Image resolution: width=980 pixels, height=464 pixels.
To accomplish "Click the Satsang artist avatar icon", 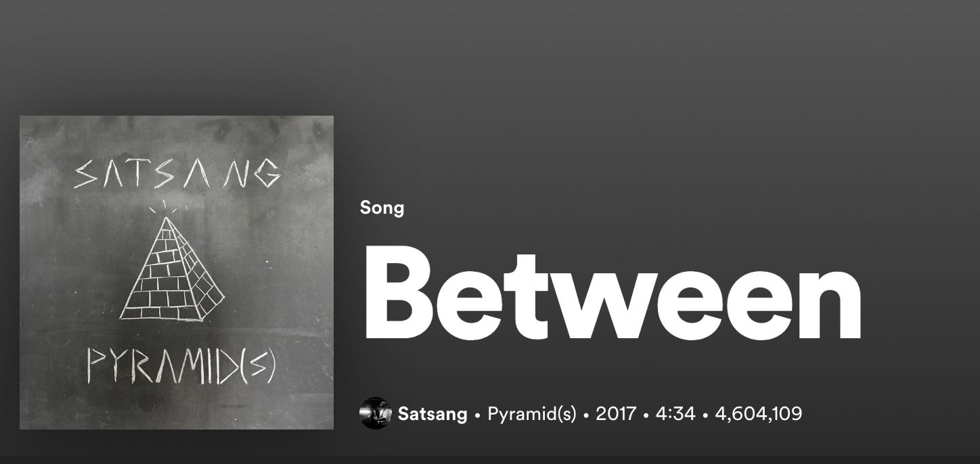I will pos(376,413).
